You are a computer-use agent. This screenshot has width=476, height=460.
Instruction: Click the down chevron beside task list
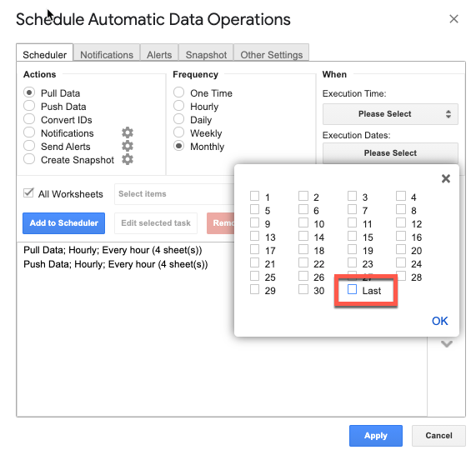click(447, 344)
